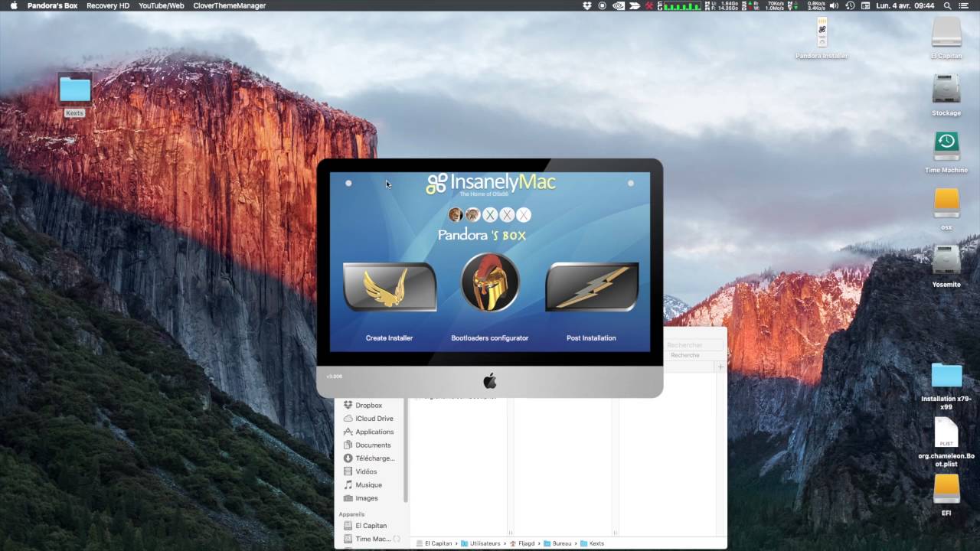Screen dimensions: 980x551
Task: Select the fourth OS X version circle
Action: [x=507, y=215]
